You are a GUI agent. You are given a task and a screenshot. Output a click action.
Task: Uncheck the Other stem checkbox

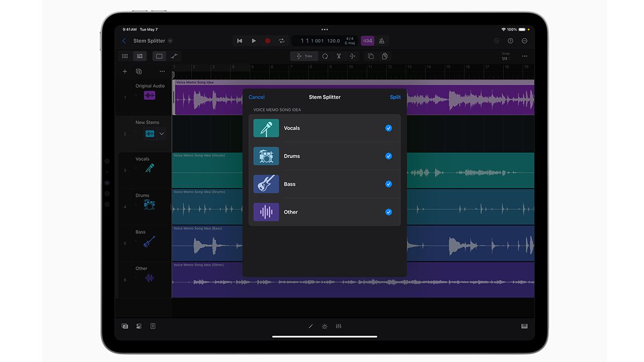click(x=389, y=212)
